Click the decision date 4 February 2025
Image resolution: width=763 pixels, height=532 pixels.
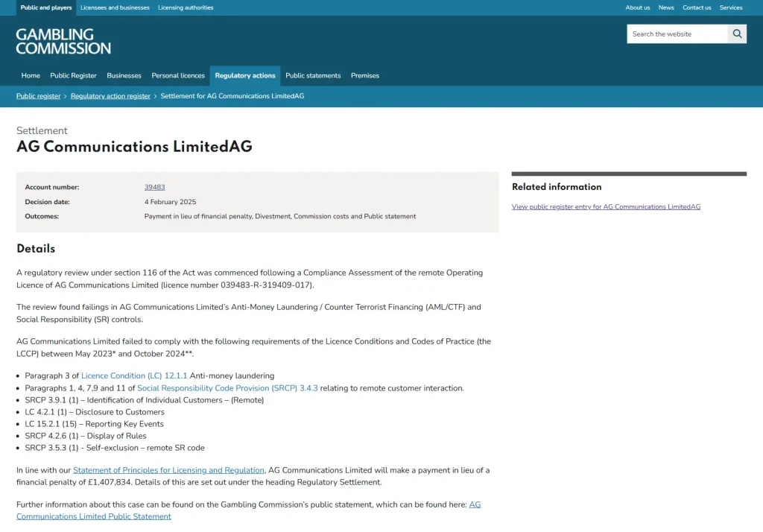tap(171, 201)
